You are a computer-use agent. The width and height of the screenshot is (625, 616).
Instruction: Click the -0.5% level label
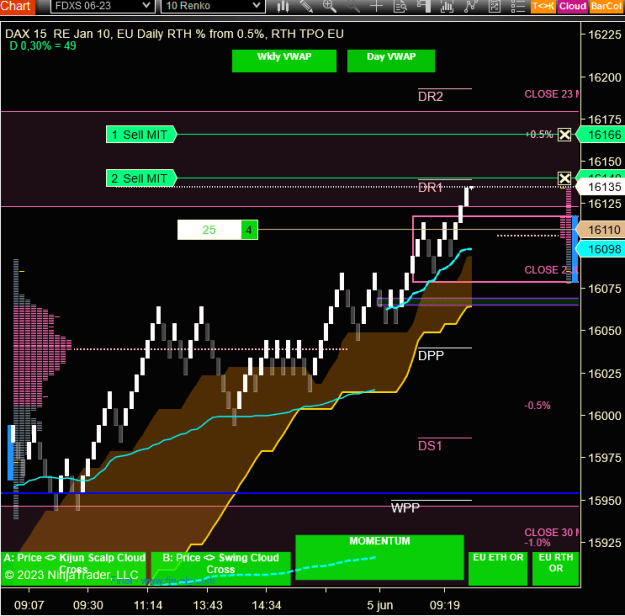tap(537, 405)
